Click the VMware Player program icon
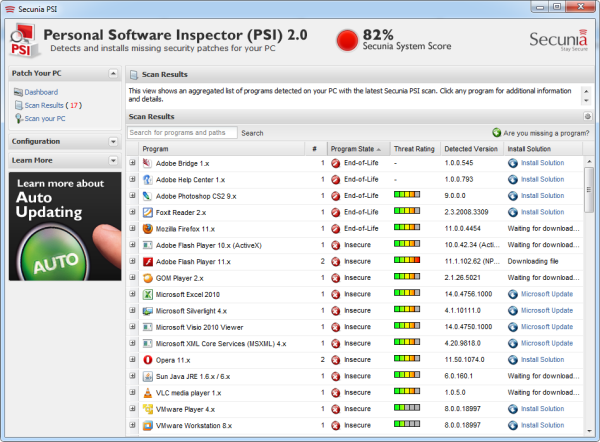Image resolution: width=600 pixels, height=442 pixels. click(x=147, y=409)
